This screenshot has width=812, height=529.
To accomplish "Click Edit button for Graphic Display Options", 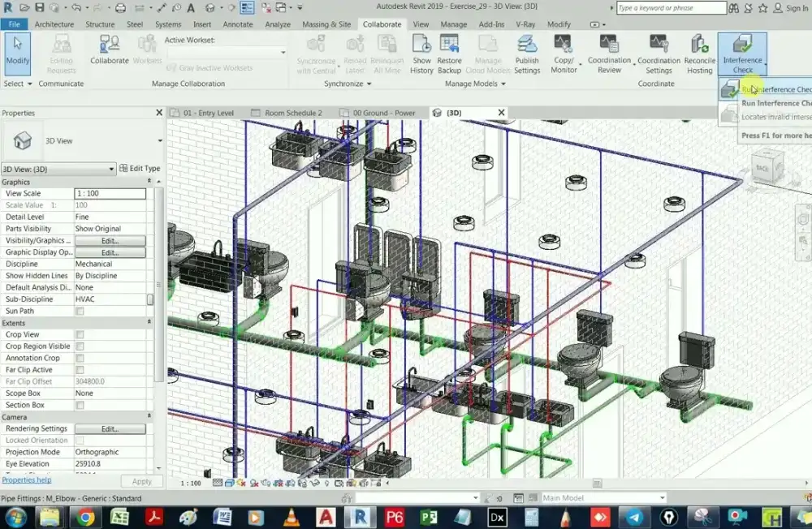I will (x=110, y=252).
